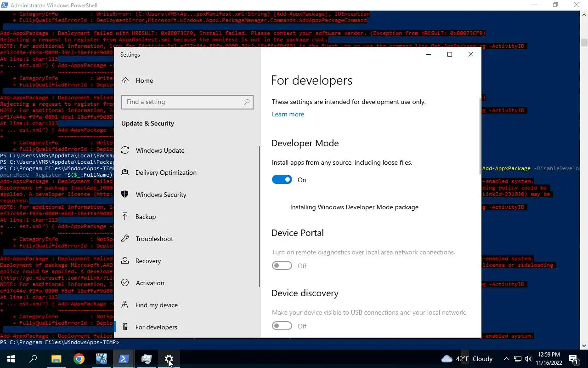Click the Settings sidebar scrollbar
The width and height of the screenshot is (588, 368).
(260, 216)
